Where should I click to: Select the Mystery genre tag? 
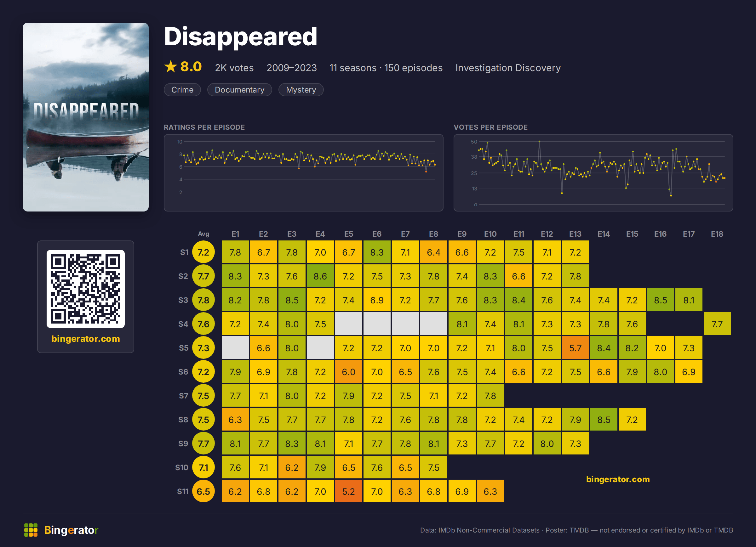tap(301, 90)
